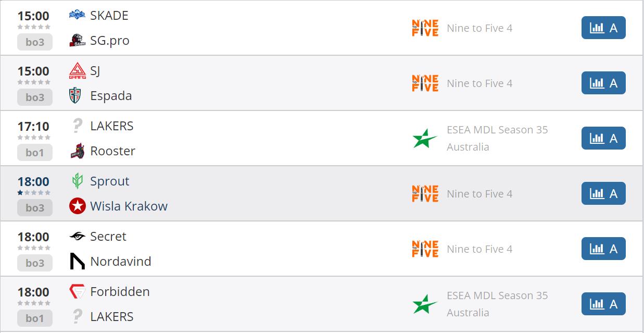Screen dimensions: 644x333
Task: Click the Espada shield logo
Action: (77, 96)
